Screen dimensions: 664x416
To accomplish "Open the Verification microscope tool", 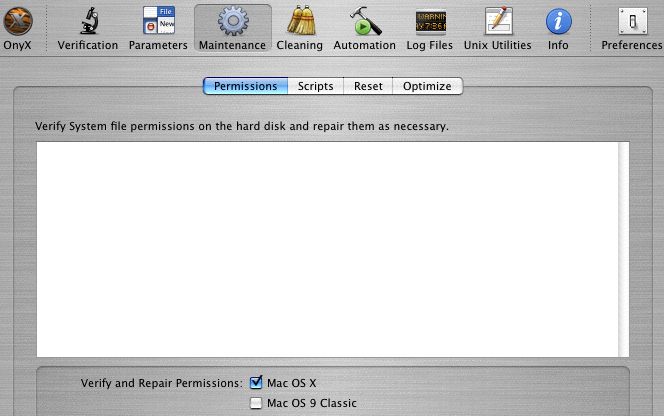I will [x=89, y=21].
